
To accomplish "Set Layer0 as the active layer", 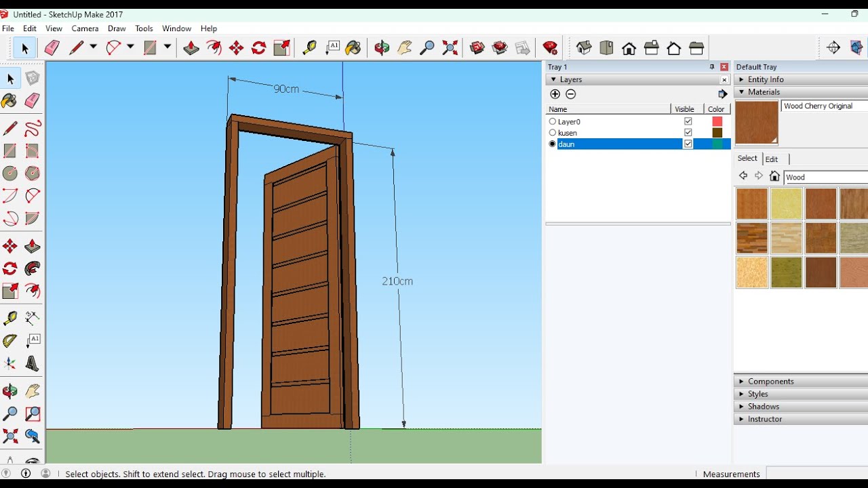I will tap(553, 121).
